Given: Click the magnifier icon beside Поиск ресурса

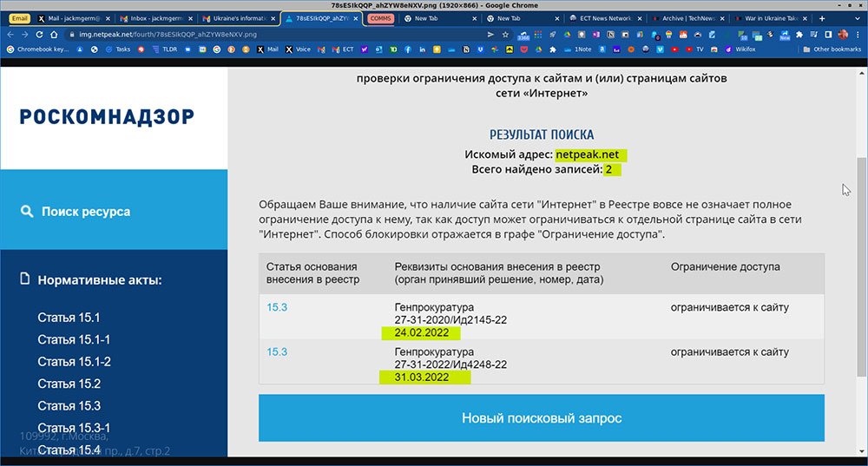Looking at the screenshot, I should (x=27, y=211).
